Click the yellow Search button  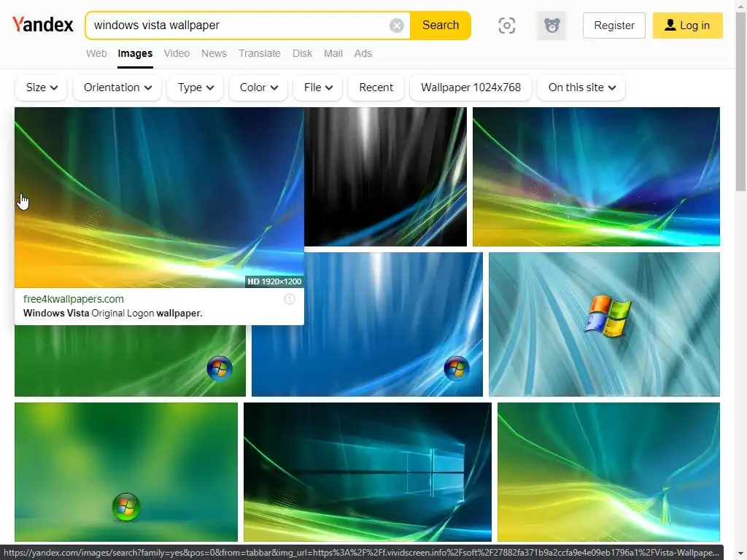[x=440, y=26]
